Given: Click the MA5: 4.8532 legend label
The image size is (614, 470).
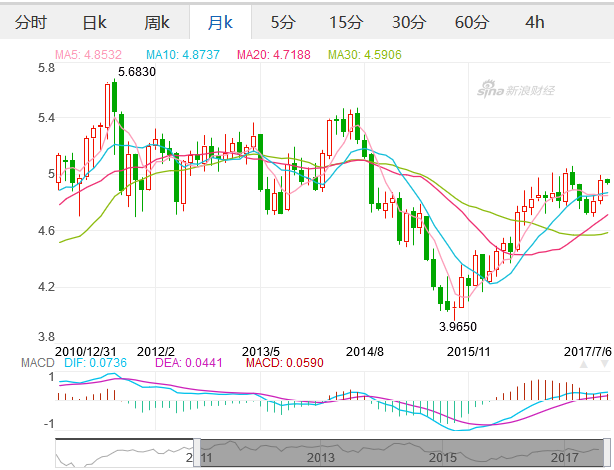Looking at the screenshot, I should (x=88, y=54).
